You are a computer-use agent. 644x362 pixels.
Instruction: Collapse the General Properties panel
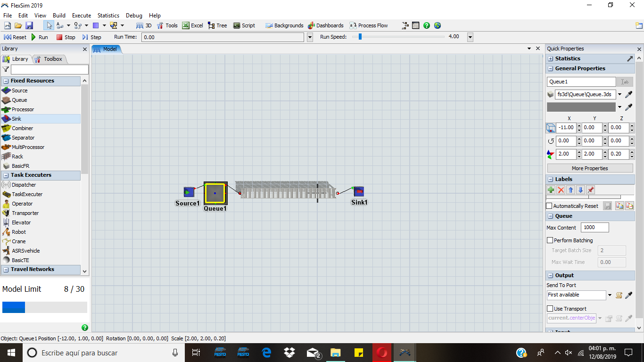(x=551, y=68)
